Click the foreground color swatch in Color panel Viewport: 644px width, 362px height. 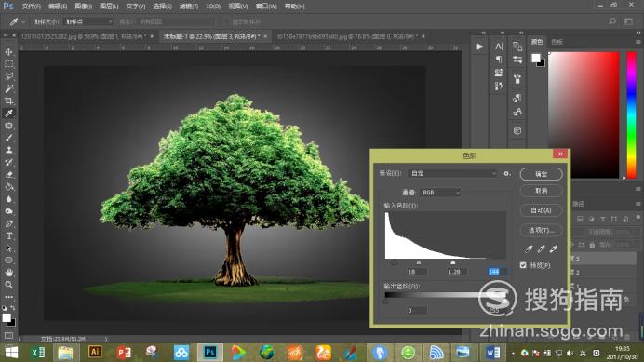coord(535,58)
